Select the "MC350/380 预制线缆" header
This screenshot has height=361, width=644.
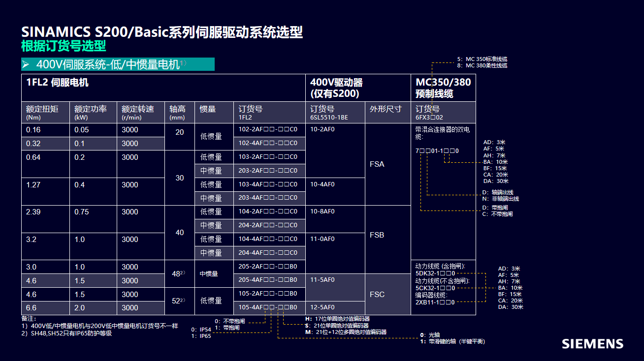tap(443, 88)
